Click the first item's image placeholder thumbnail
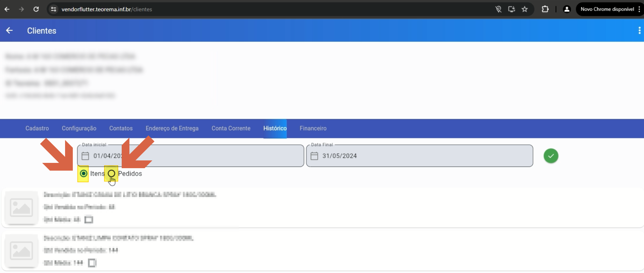 click(x=21, y=207)
